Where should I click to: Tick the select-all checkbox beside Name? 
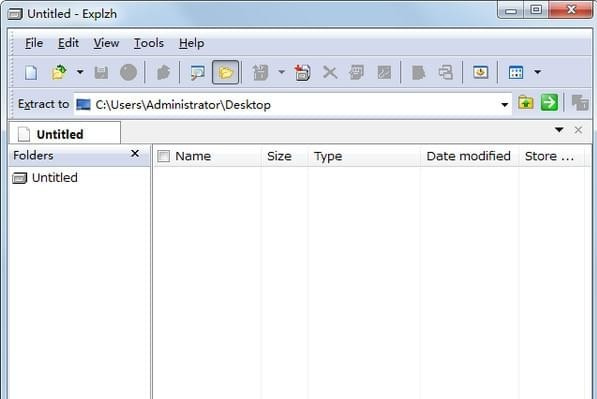pos(164,156)
